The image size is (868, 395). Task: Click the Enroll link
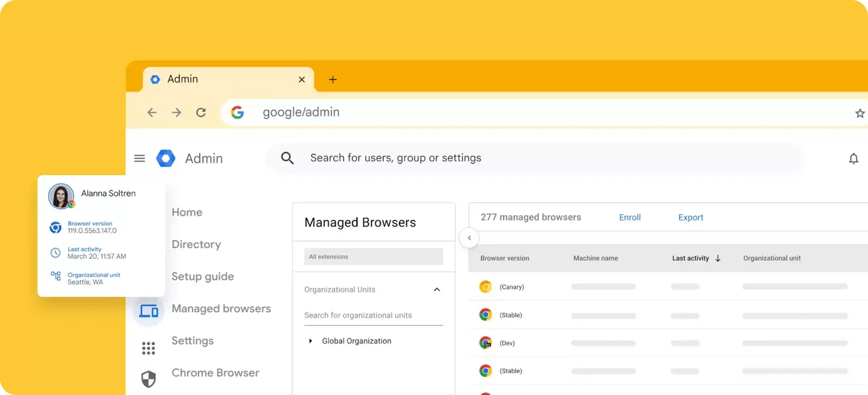pos(629,218)
